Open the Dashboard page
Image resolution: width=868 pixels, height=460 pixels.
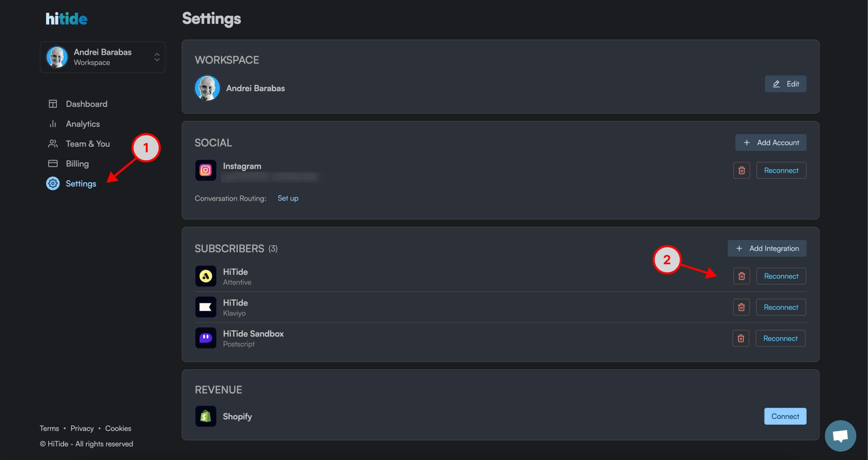(x=86, y=104)
